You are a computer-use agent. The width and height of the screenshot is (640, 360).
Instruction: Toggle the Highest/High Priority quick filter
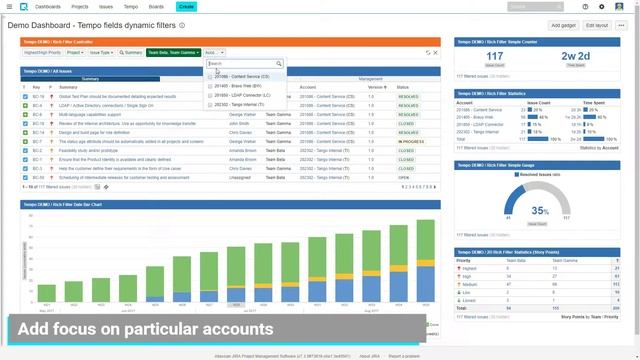42,53
